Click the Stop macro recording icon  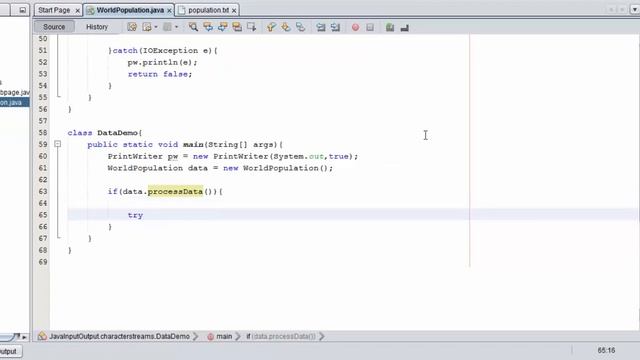[370, 27]
